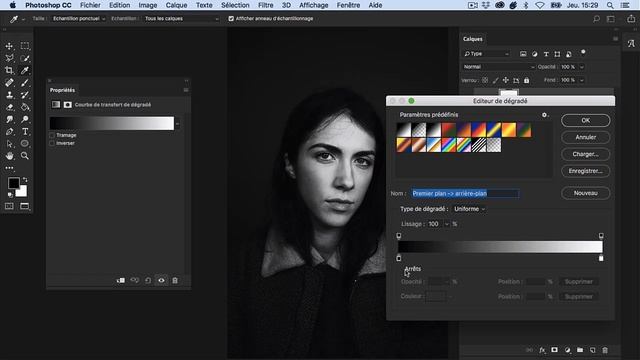The image size is (640, 360).
Task: Select the Healing Brush tool
Action: tap(9, 83)
